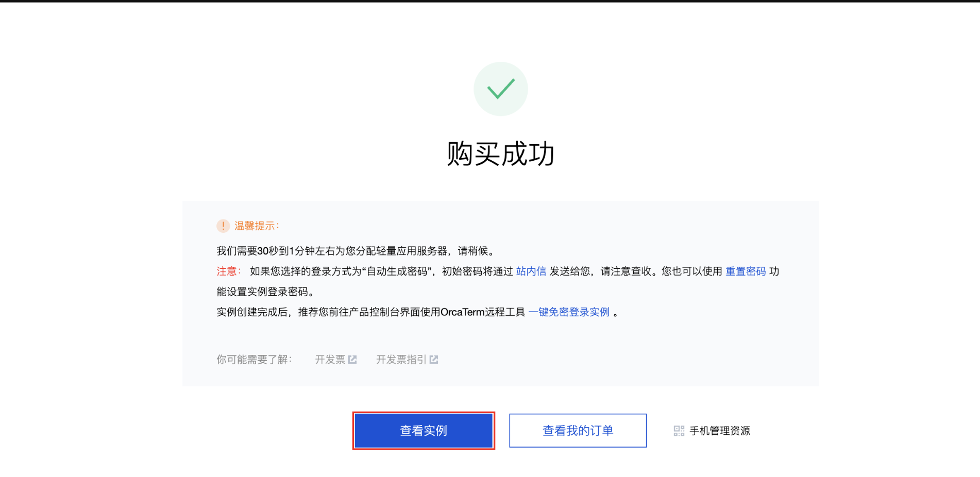Click the orange exclamation warning icon
The width and height of the screenshot is (980, 477).
pyautogui.click(x=223, y=226)
